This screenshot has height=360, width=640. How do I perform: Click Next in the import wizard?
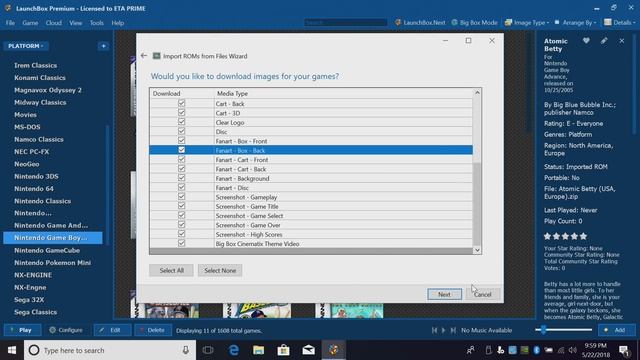pyautogui.click(x=444, y=294)
